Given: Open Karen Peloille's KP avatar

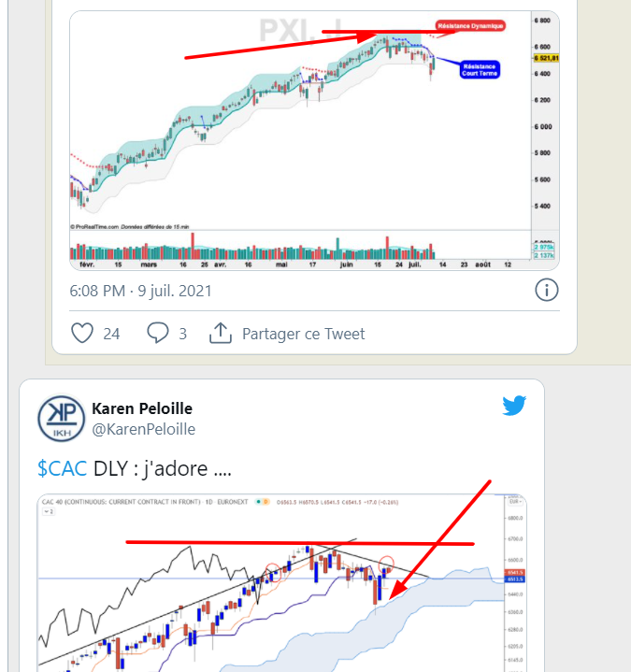Looking at the screenshot, I should [x=59, y=418].
